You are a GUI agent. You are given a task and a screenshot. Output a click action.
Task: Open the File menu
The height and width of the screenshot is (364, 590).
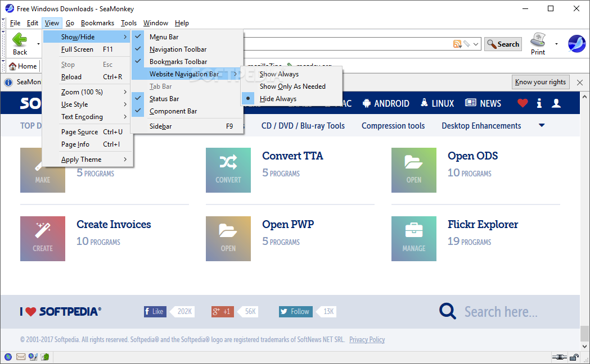coord(15,23)
